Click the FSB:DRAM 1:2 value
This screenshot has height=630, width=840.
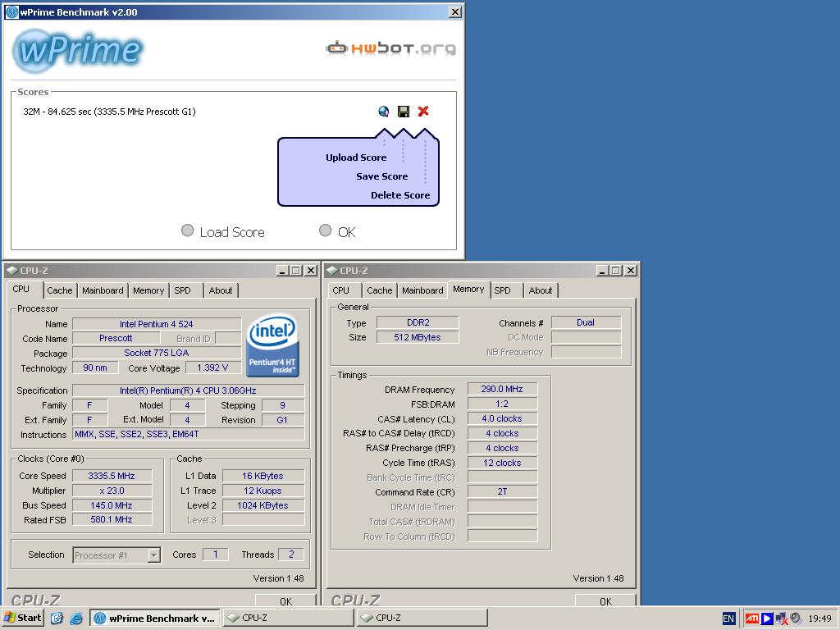pyautogui.click(x=502, y=404)
